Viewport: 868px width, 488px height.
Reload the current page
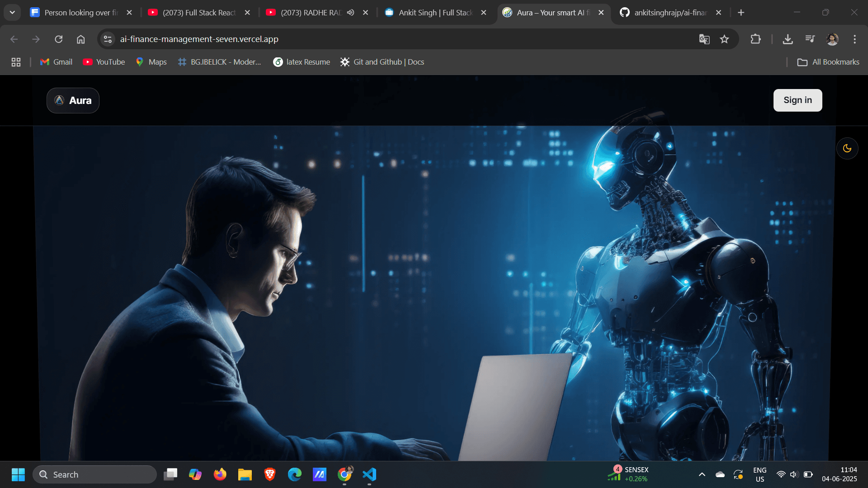pos(59,39)
